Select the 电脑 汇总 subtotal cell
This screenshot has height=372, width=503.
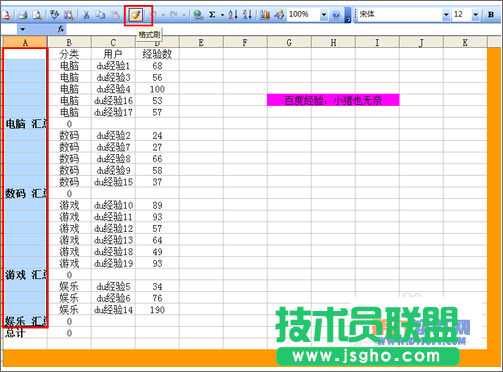[x=25, y=124]
